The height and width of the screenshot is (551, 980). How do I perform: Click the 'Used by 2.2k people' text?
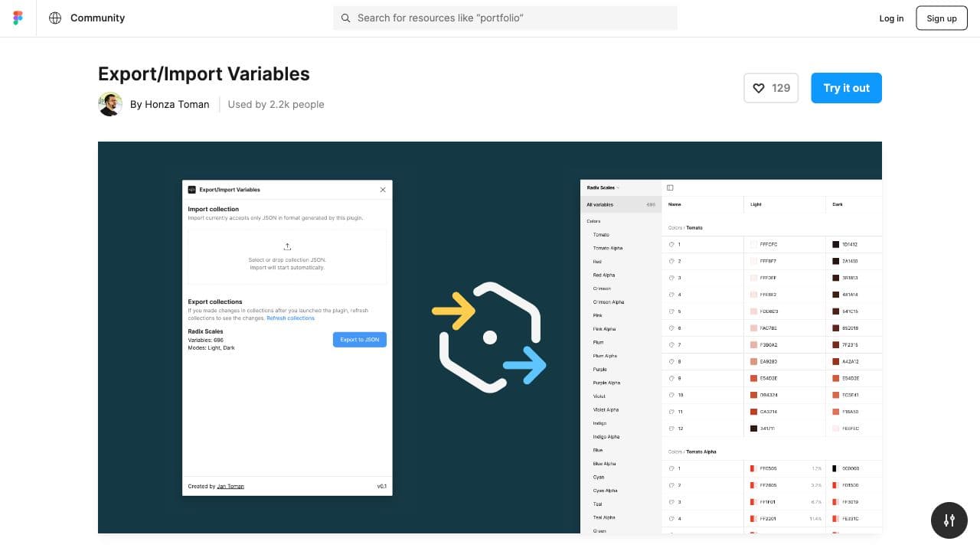coord(276,104)
